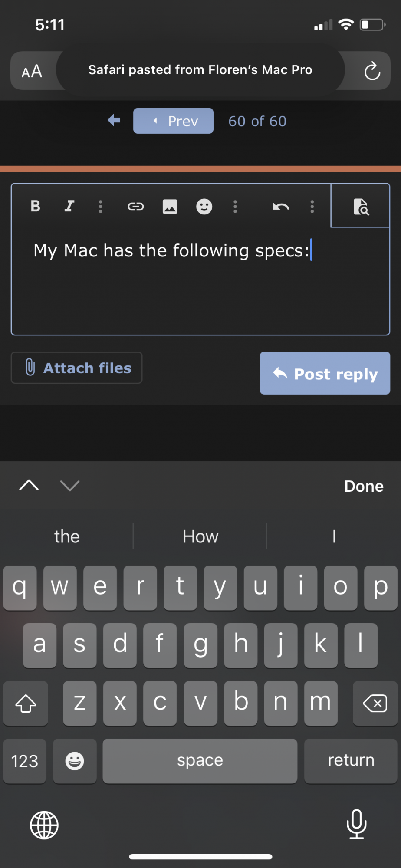This screenshot has height=868, width=401.
Task: Open the smilies picker in editor toolbar
Action: (204, 207)
